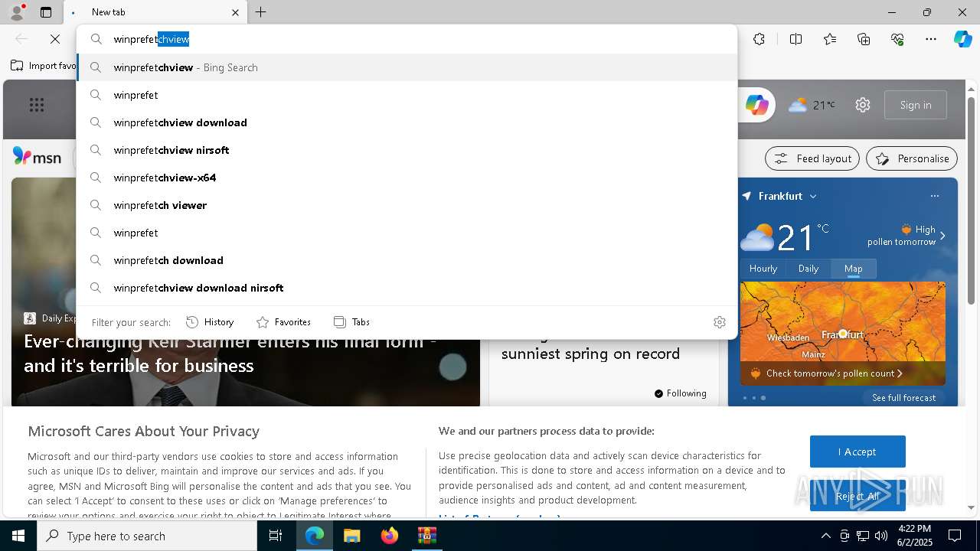This screenshot has width=980, height=551.
Task: Click the MSN logo
Action: [x=37, y=158]
